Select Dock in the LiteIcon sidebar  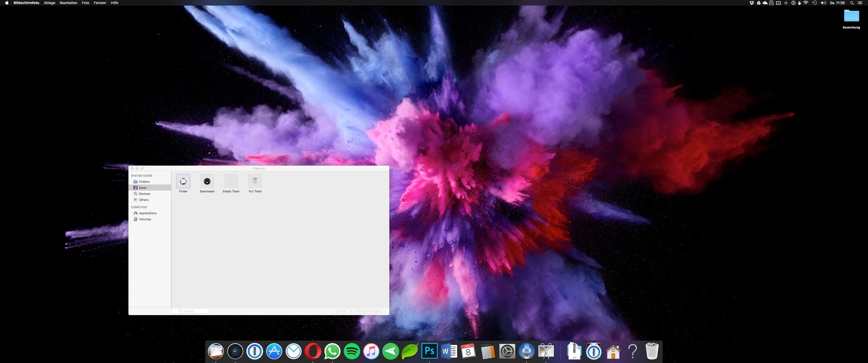point(150,188)
